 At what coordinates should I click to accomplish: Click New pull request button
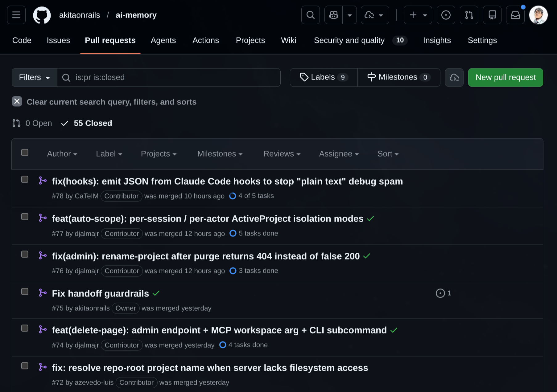pyautogui.click(x=505, y=77)
